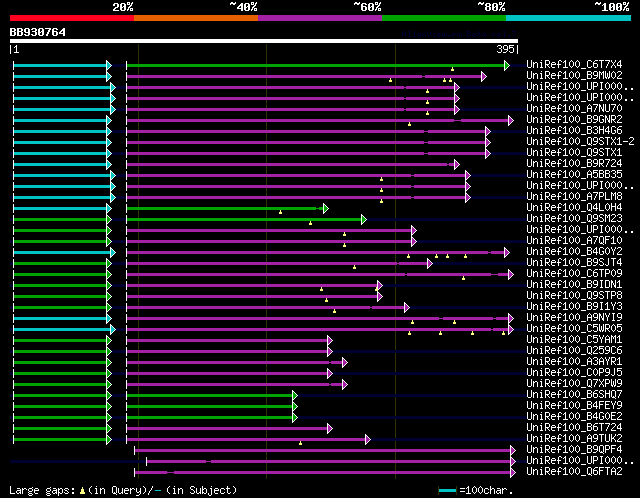Screen dimensions: 640x498
Task: Click the yellow gap marker below the A9TUK2 bar
Action: [x=300, y=443]
